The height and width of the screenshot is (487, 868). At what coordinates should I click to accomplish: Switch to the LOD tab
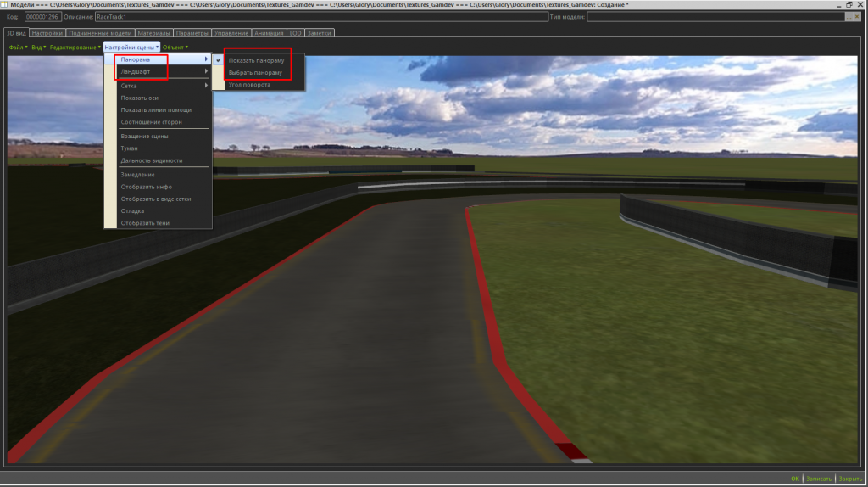click(x=296, y=33)
